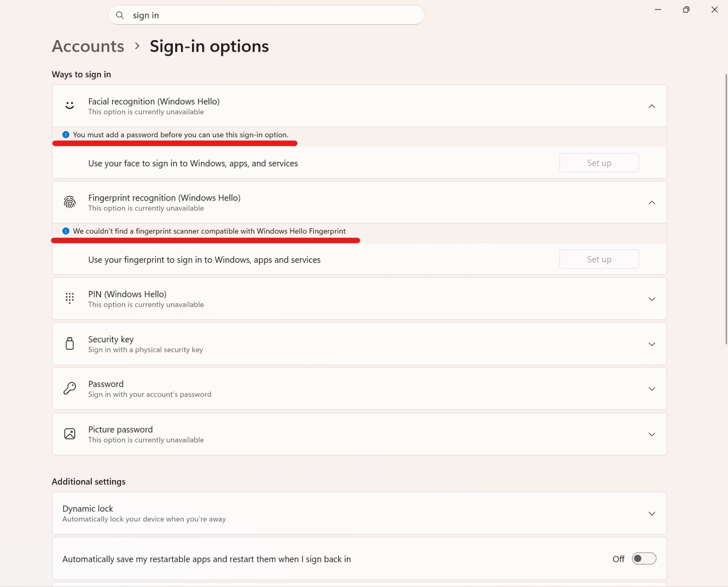
Task: Expand the Dynamic lock setting
Action: pos(652,513)
